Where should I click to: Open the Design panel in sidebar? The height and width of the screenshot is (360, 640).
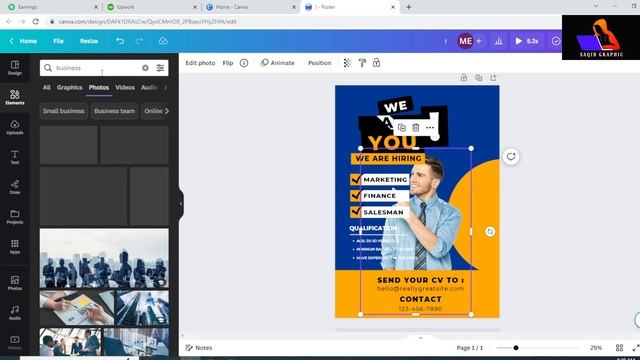point(15,68)
